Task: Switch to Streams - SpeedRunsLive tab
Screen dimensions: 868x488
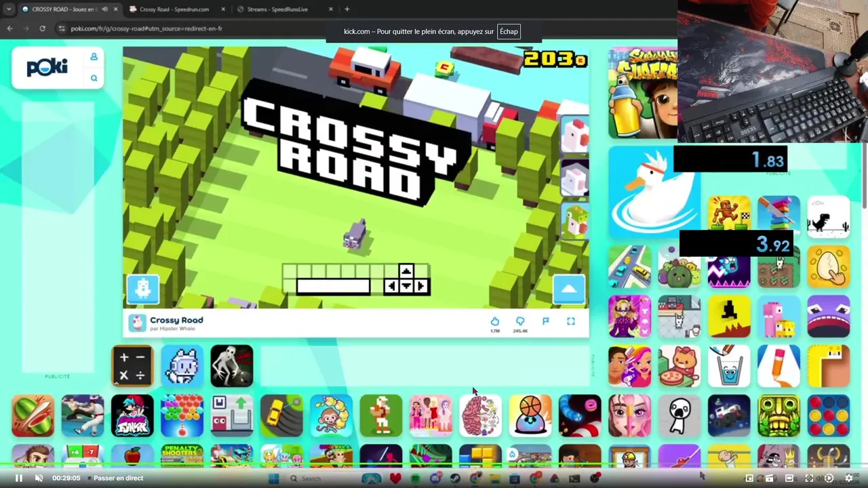Action: (277, 9)
